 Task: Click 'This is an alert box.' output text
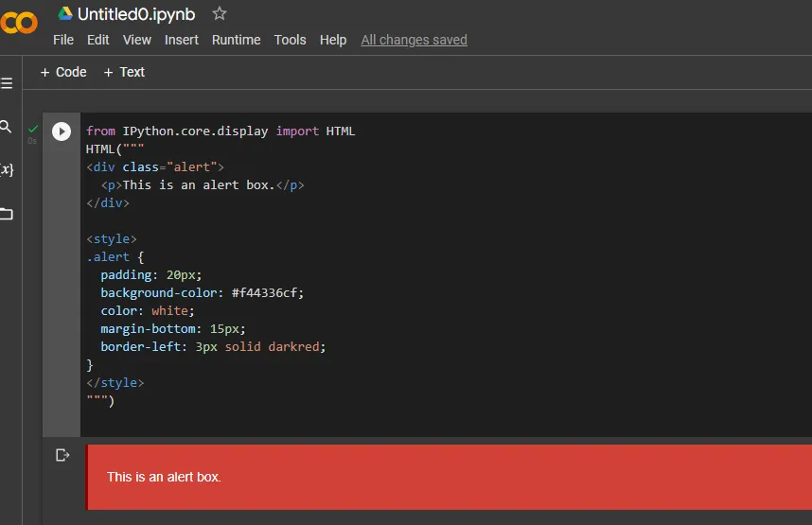[x=164, y=477]
